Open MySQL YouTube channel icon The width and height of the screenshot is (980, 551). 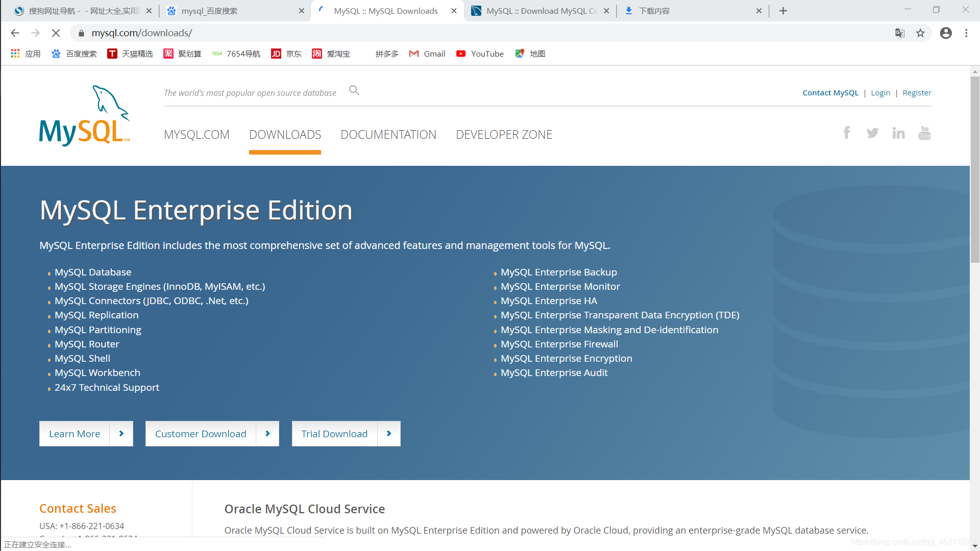(924, 133)
